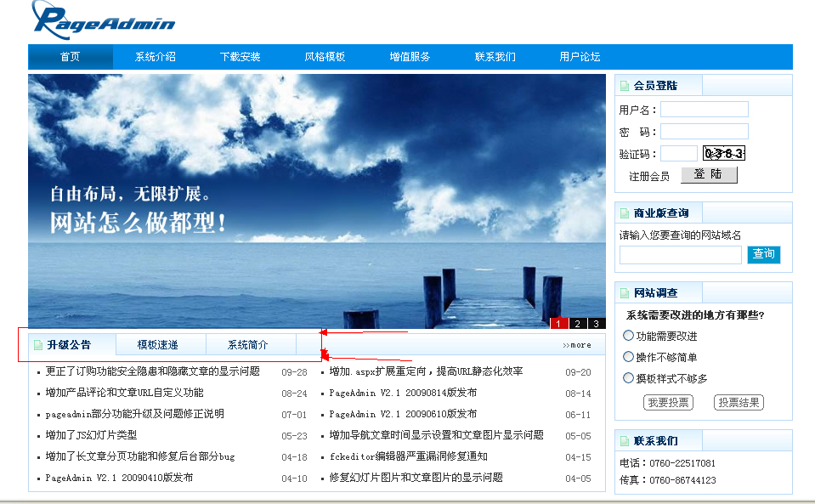
Task: Expand the >>more news link
Action: tap(576, 345)
